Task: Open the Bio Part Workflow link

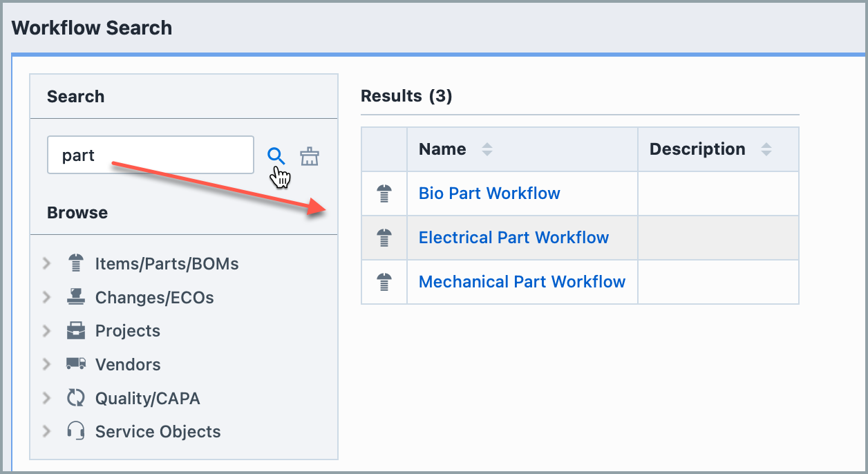Action: tap(489, 193)
